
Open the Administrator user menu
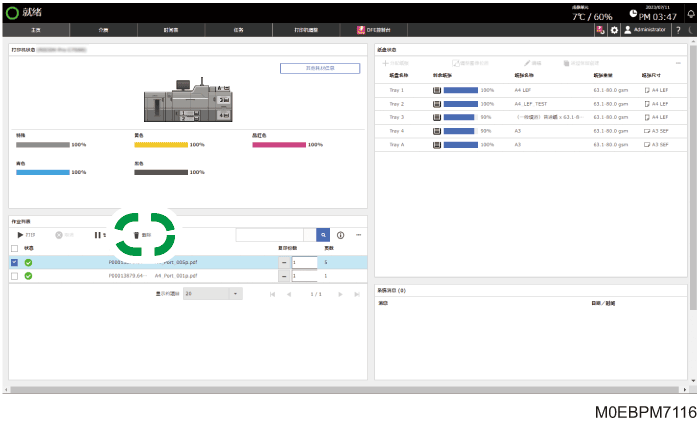click(x=645, y=30)
